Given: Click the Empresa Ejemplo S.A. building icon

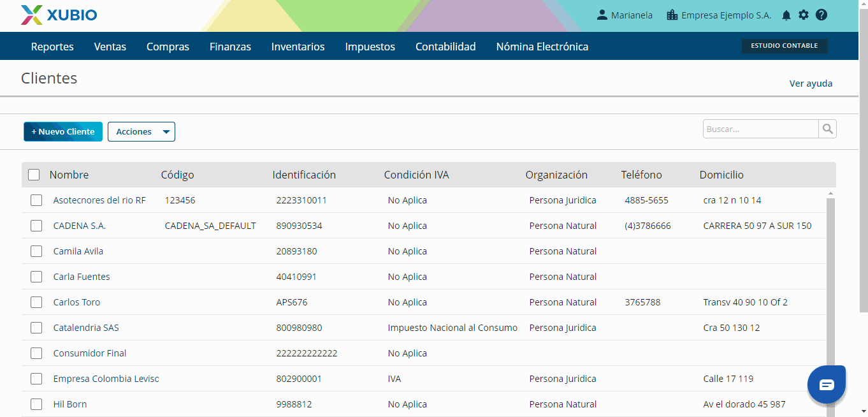Looking at the screenshot, I should click(x=672, y=15).
